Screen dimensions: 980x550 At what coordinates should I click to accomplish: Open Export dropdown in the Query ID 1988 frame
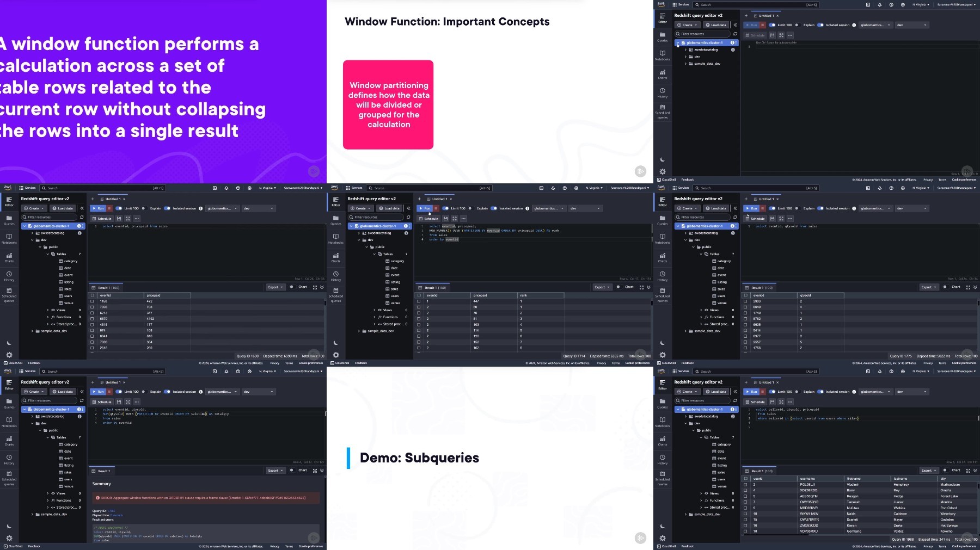(929, 471)
